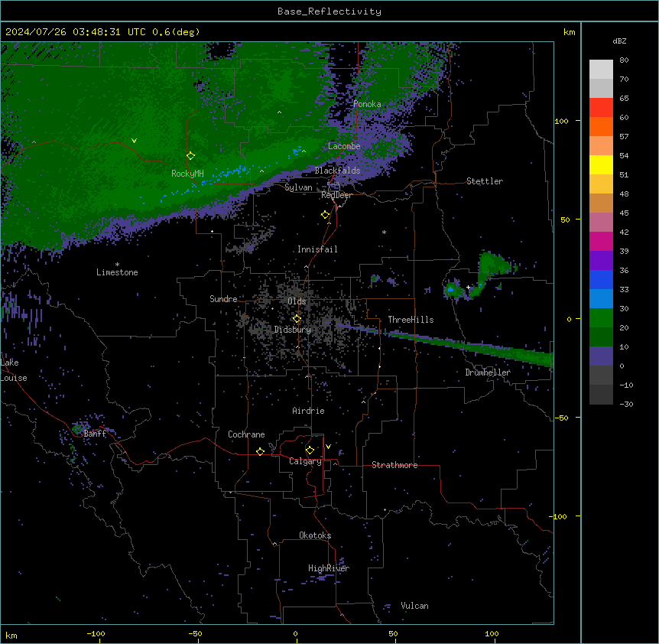Select the bright green 30 dBZ legend swatch

tap(601, 318)
